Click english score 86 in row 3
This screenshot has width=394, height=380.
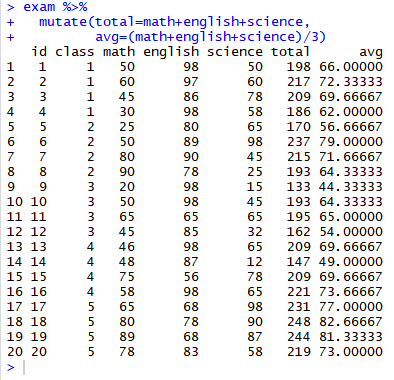(191, 97)
